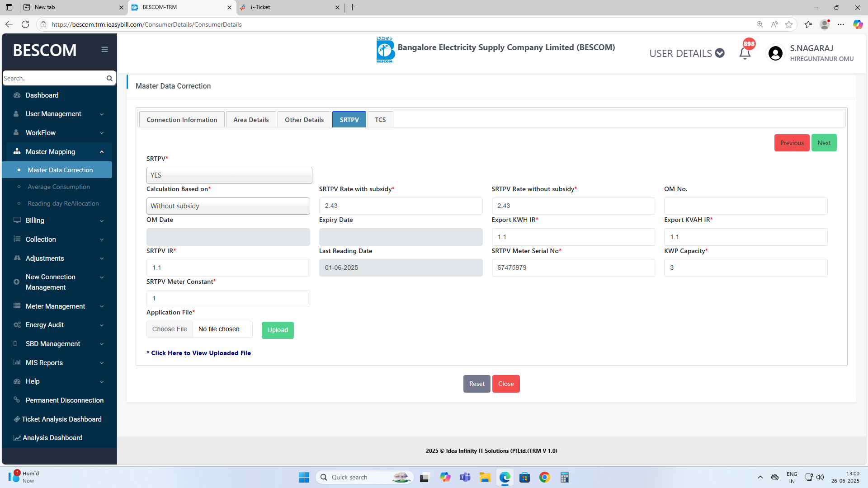Switch to i-Ticket browser tab
Image resolution: width=868 pixels, height=488 pixels.
click(289, 7)
